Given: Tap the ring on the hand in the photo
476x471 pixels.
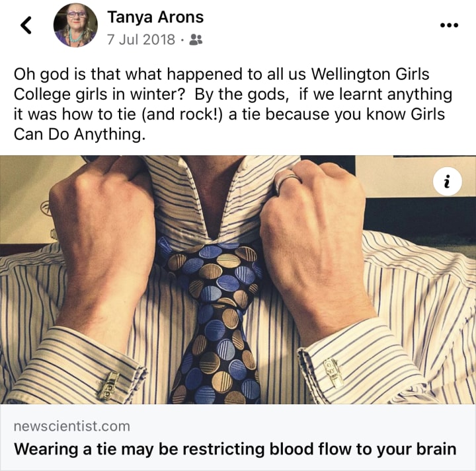Looking at the screenshot, I should click(287, 180).
